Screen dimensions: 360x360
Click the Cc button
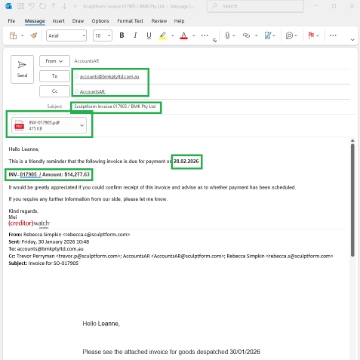54,91
